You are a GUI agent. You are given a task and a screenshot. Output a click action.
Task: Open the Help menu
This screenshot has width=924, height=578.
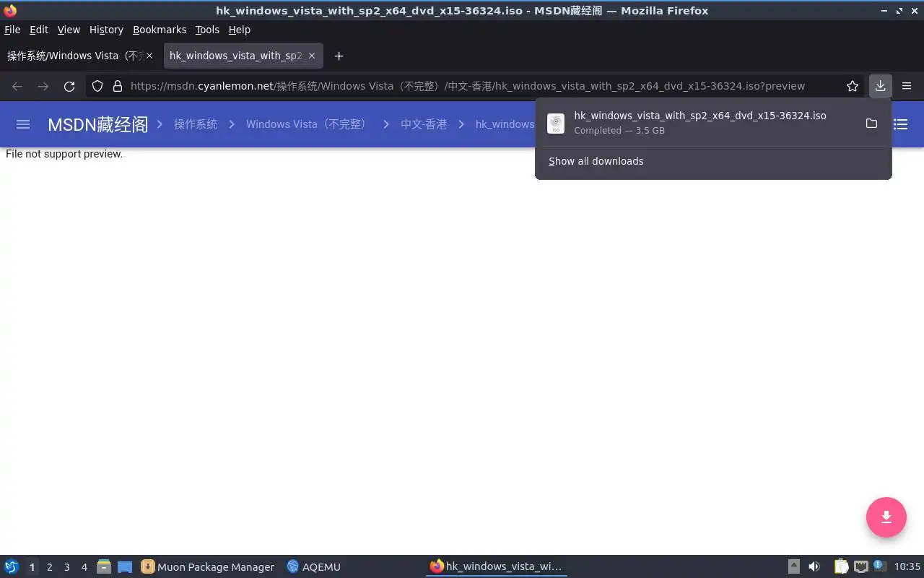point(240,30)
